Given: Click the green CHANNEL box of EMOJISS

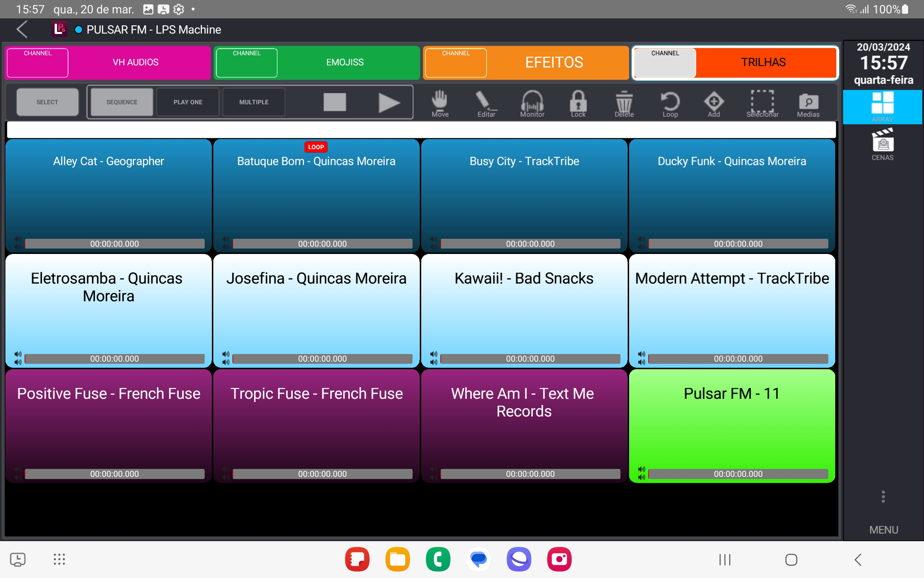Looking at the screenshot, I should [247, 63].
